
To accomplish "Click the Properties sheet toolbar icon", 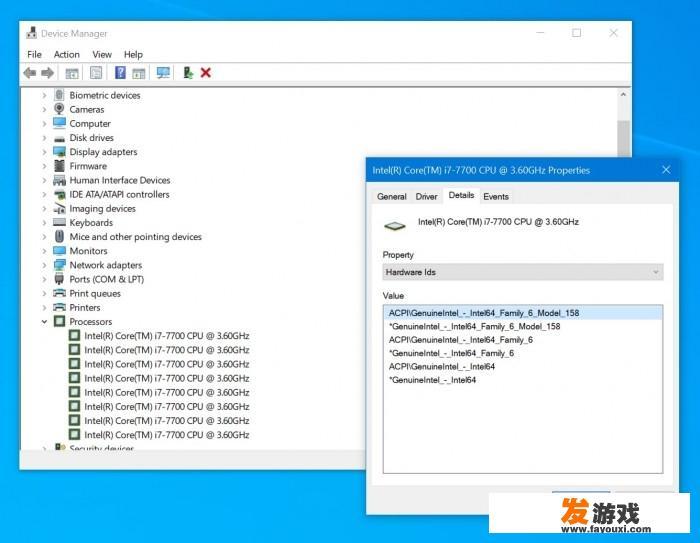I will click(96, 72).
